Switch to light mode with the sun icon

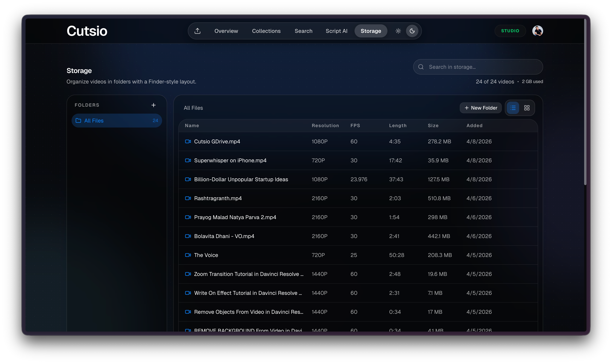tap(398, 31)
